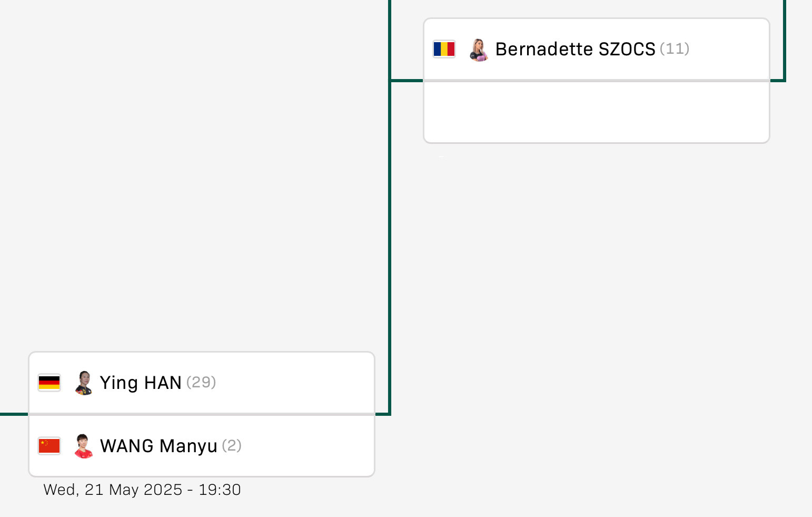Select the Ying HAN row in match card
812x517 pixels.
pos(202,383)
